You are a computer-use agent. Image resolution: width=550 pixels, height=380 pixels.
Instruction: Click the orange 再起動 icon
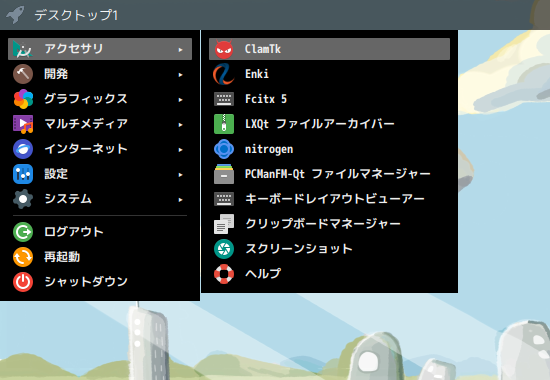[23, 257]
